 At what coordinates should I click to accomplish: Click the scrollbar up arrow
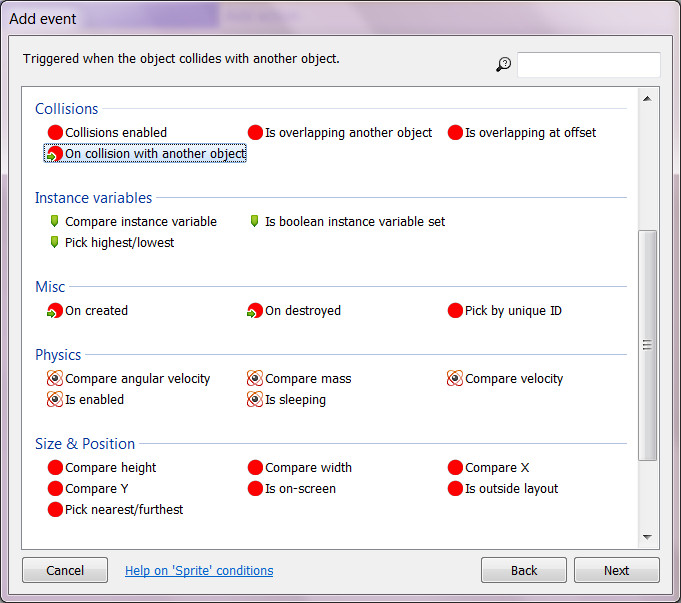pos(647,98)
